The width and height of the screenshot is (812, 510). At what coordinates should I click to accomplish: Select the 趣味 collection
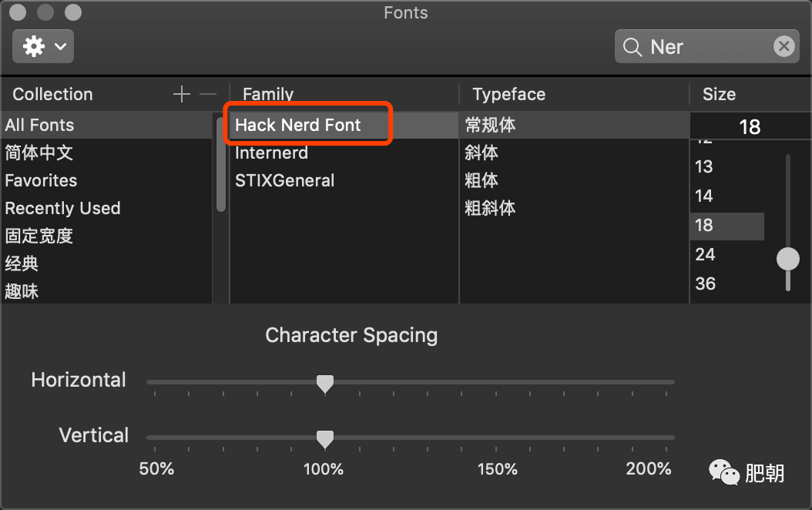[x=106, y=291]
